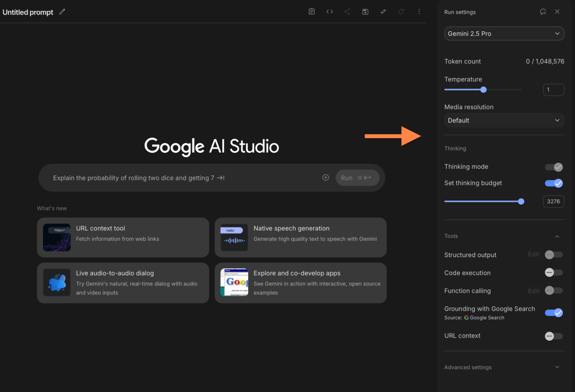Open the Native speech generation card
Image resolution: width=575 pixels, height=392 pixels.
[300, 237]
